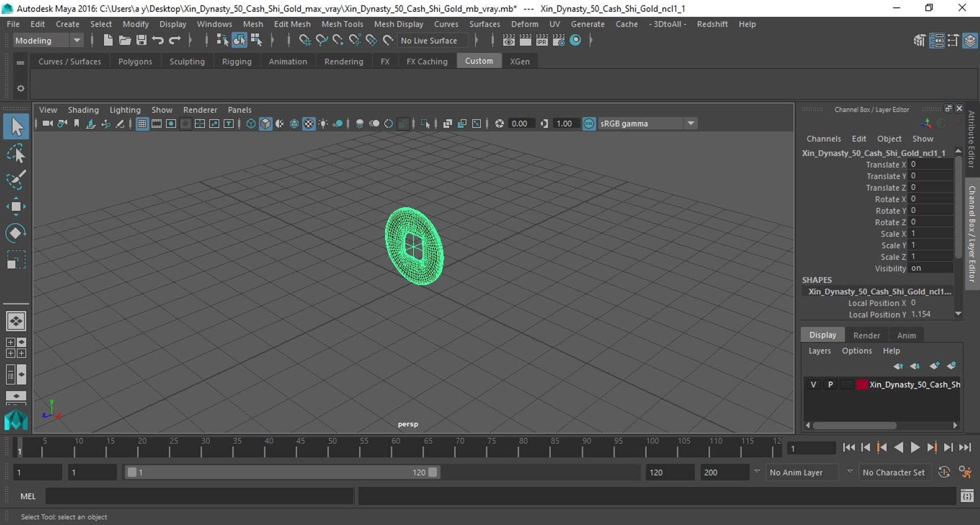Open the Anim tab in Layer Editor
This screenshot has width=980, height=525.
[x=906, y=336]
